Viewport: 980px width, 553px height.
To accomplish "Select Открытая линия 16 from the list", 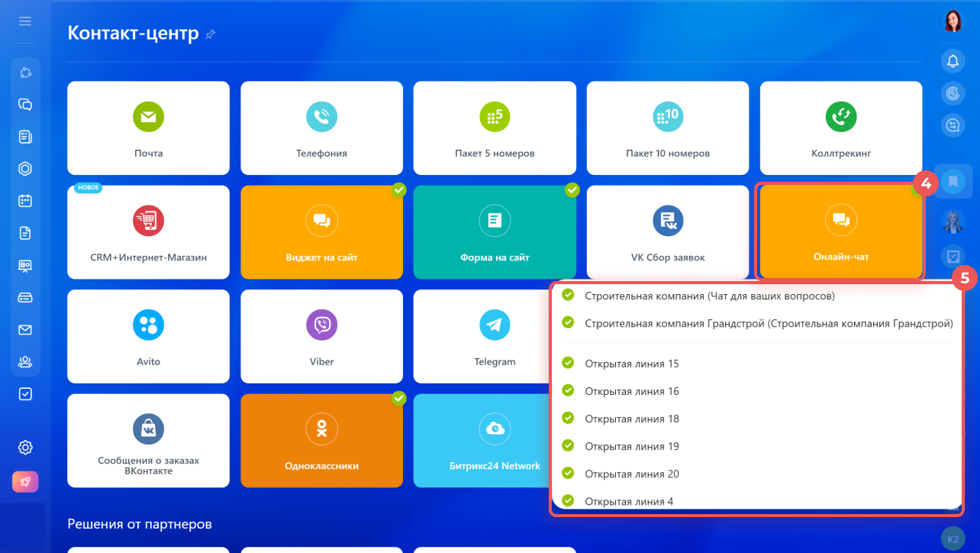I will coord(631,391).
